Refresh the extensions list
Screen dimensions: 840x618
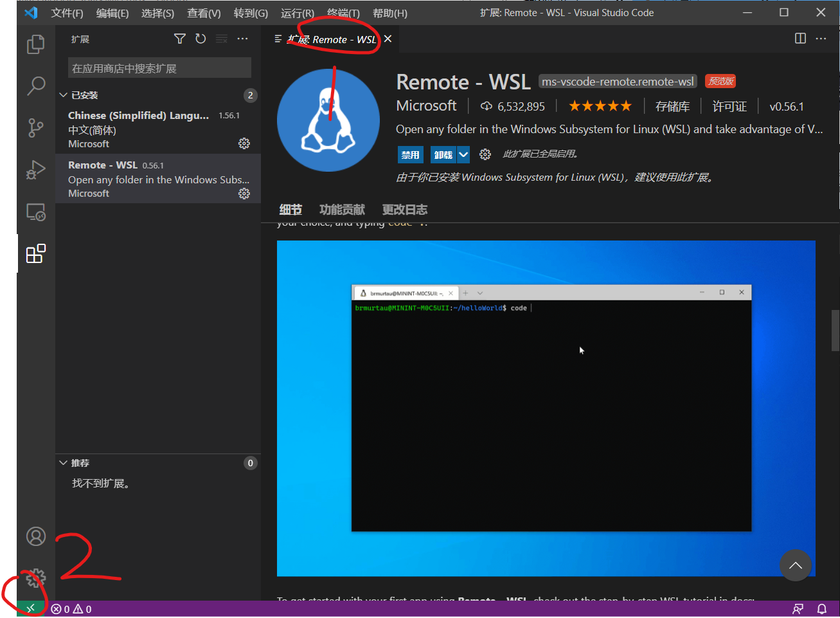(x=201, y=39)
